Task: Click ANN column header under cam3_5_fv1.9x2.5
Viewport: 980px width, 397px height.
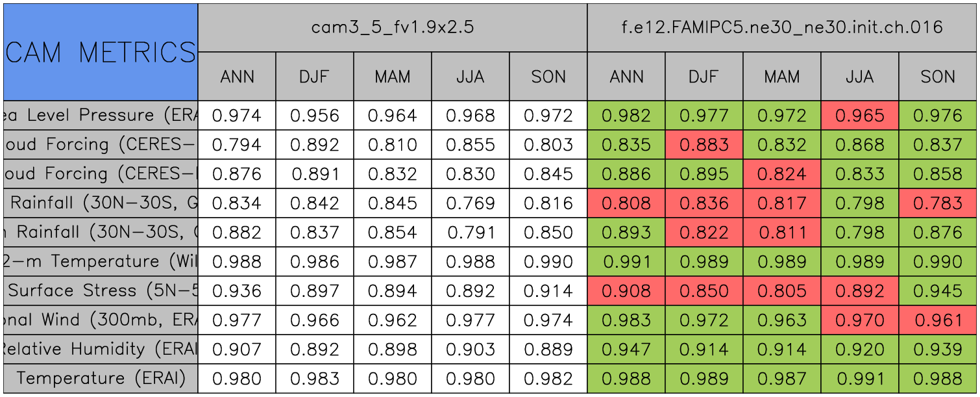Action: 237,77
